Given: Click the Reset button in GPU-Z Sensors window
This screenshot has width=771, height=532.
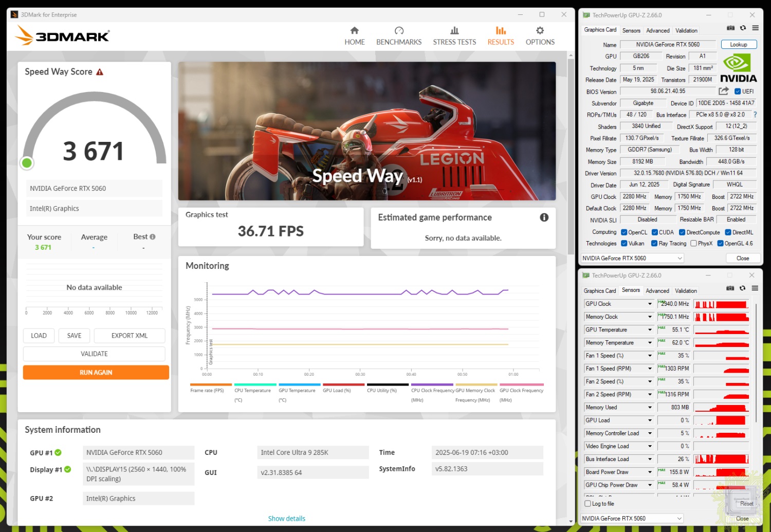Looking at the screenshot, I should click(x=746, y=504).
